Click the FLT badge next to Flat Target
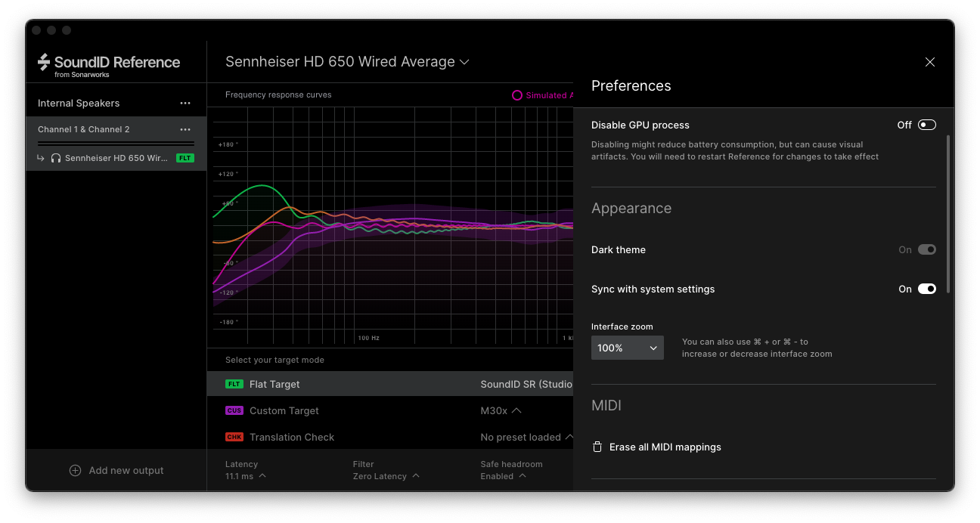Screen dimensions: 980x523 pos(234,385)
